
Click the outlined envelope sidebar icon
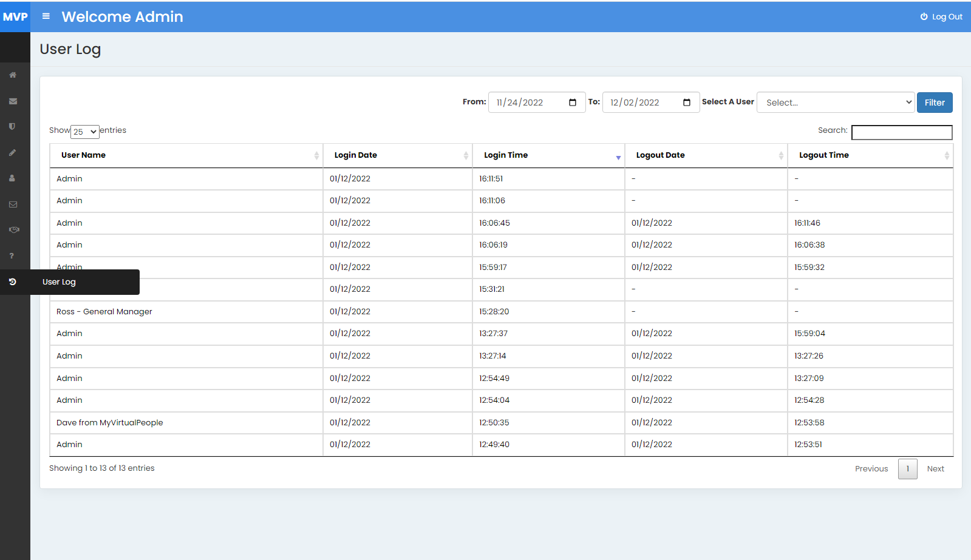[x=13, y=204]
